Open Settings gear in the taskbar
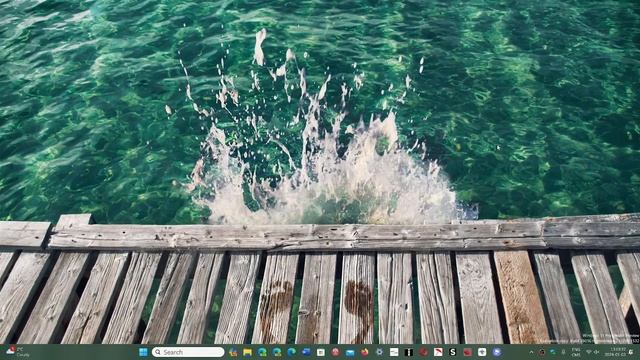Image resolution: width=640 pixels, height=360 pixels. coord(379,352)
